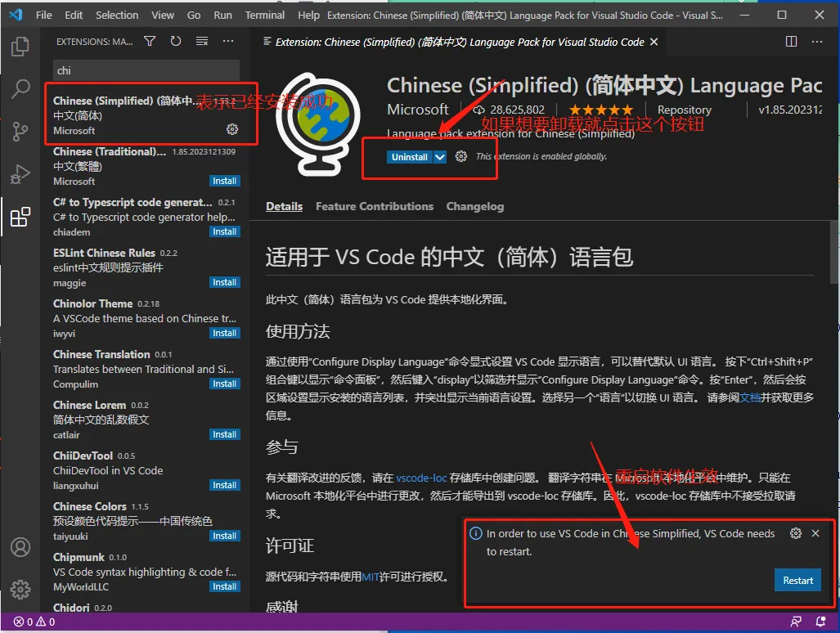Refresh the extensions list
Screen dimensions: 840x633
tap(176, 41)
